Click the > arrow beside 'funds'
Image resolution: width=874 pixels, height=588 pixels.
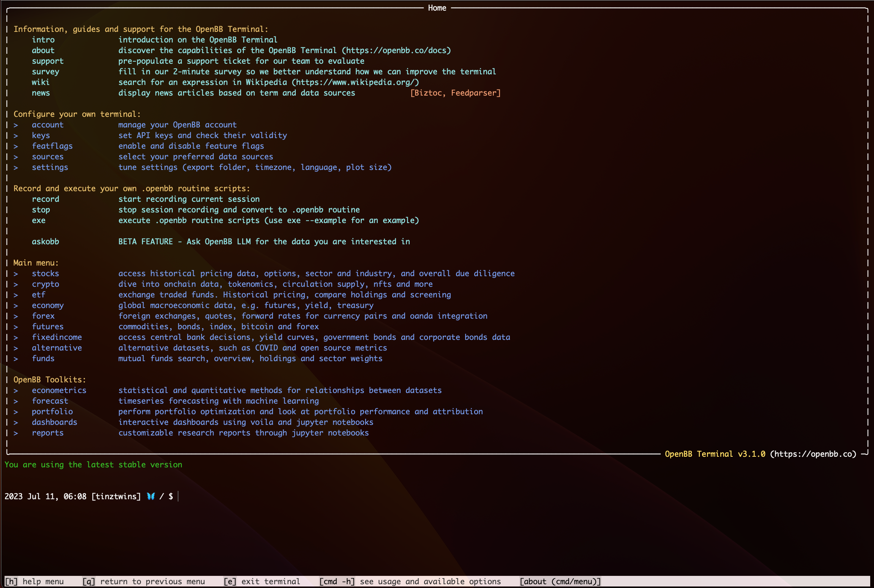(x=16, y=359)
